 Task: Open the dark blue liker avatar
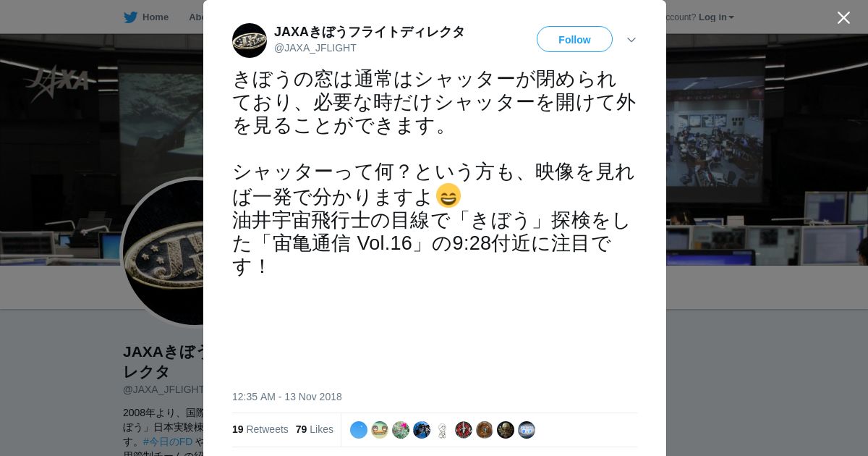(x=422, y=430)
